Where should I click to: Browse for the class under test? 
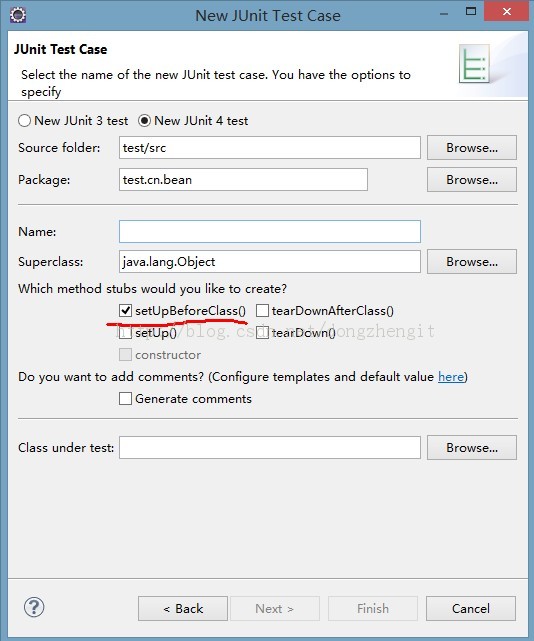pos(472,448)
